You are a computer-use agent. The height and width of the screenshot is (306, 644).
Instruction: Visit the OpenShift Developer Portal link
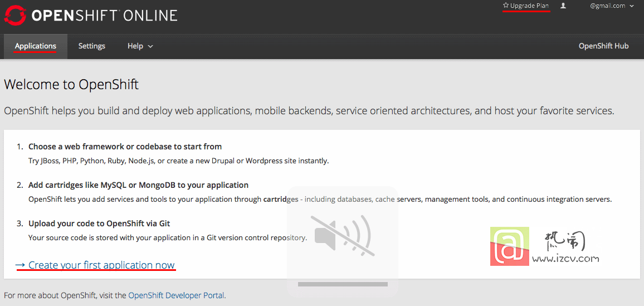[176, 295]
